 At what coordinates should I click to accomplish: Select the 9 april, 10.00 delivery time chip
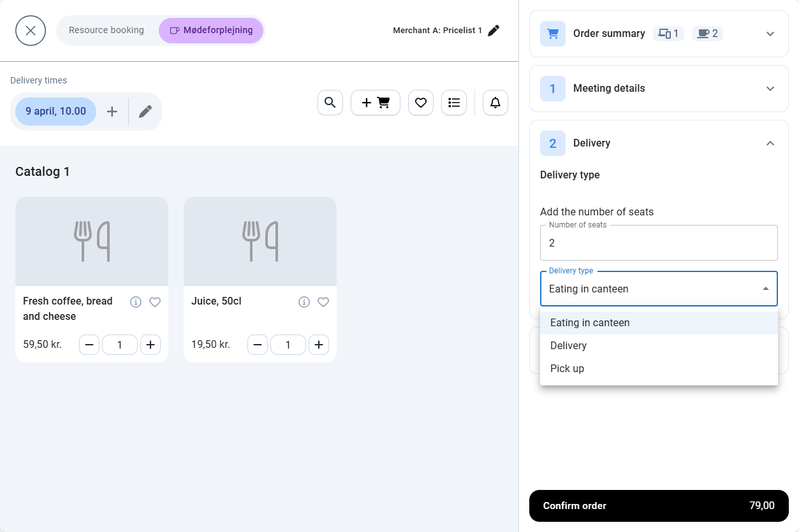click(x=55, y=111)
